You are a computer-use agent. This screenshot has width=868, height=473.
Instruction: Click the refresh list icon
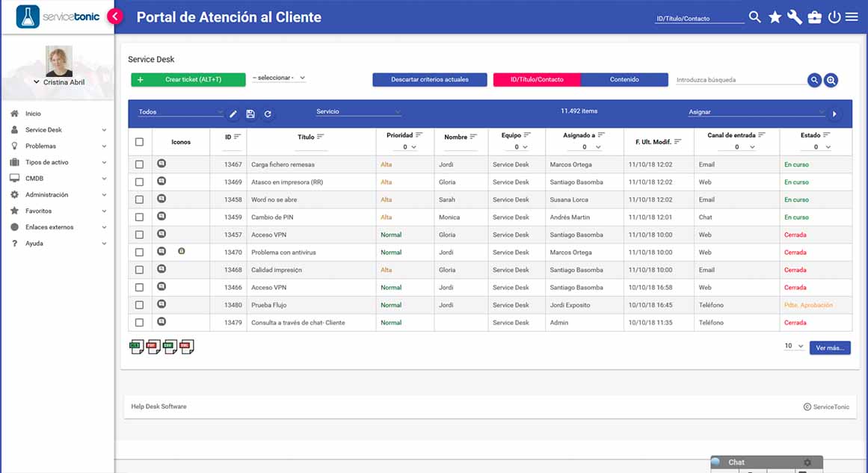[x=268, y=114]
